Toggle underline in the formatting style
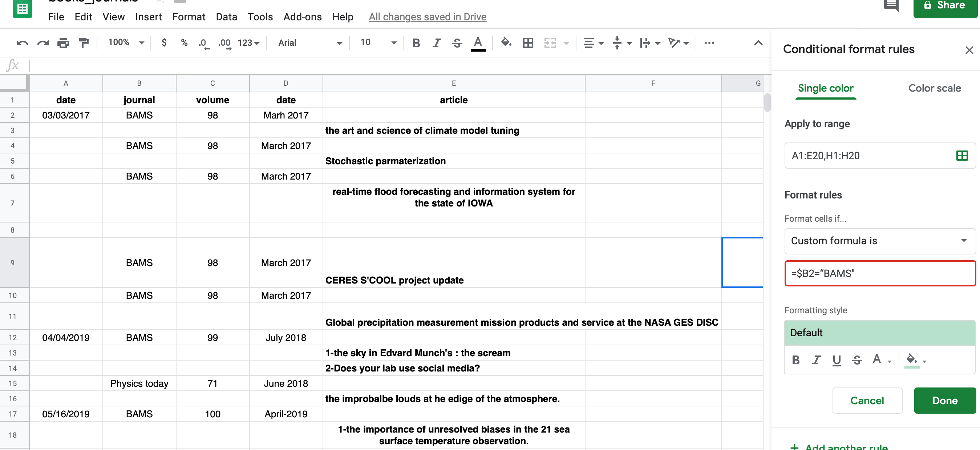The height and width of the screenshot is (450, 980). click(x=837, y=360)
